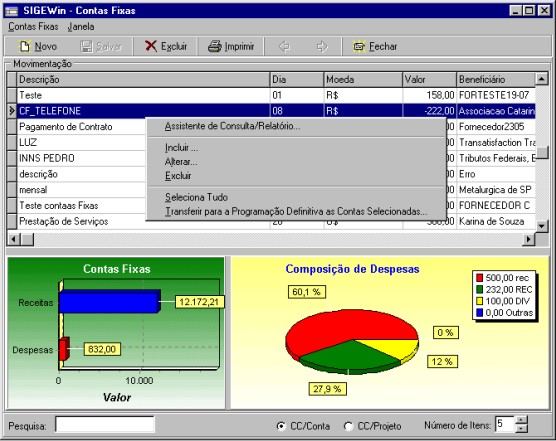Screen dimensions: 556x441
Task: Click the 27,9 % pie label
Action: tap(327, 389)
